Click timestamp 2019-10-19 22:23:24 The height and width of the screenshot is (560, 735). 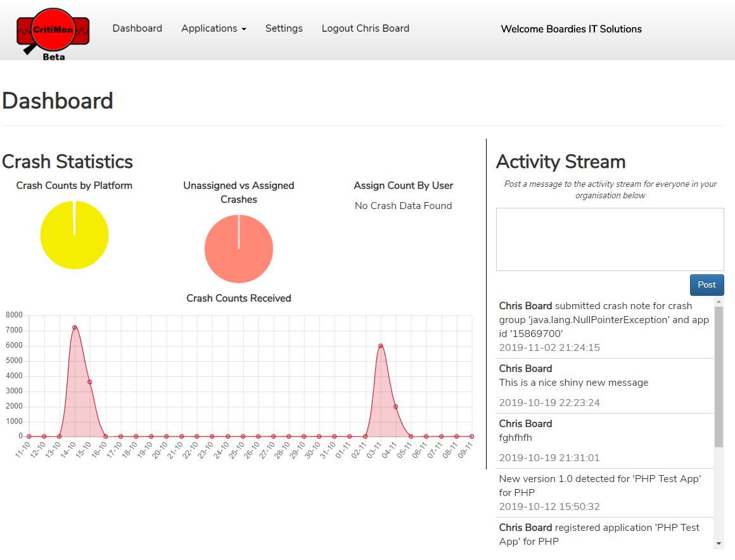[x=549, y=402]
